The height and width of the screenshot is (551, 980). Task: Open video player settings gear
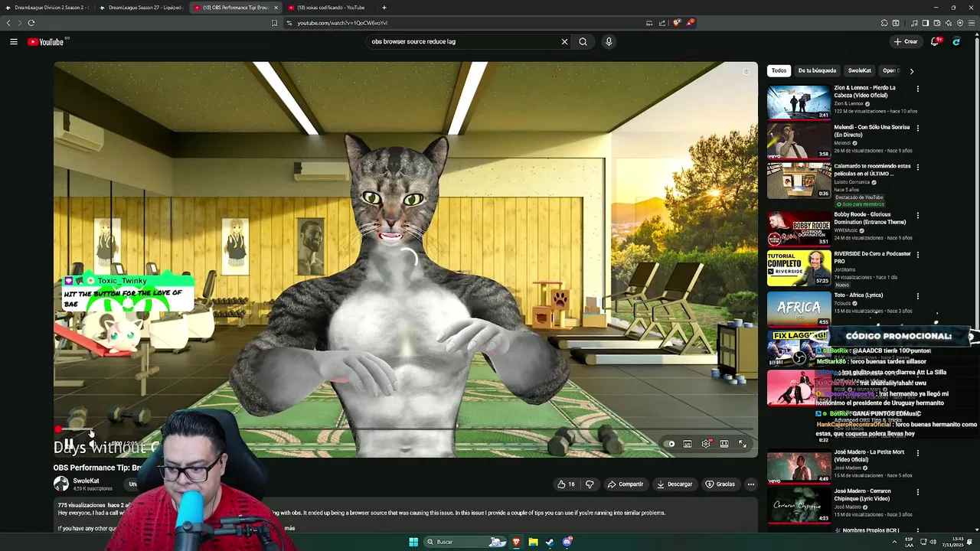706,444
